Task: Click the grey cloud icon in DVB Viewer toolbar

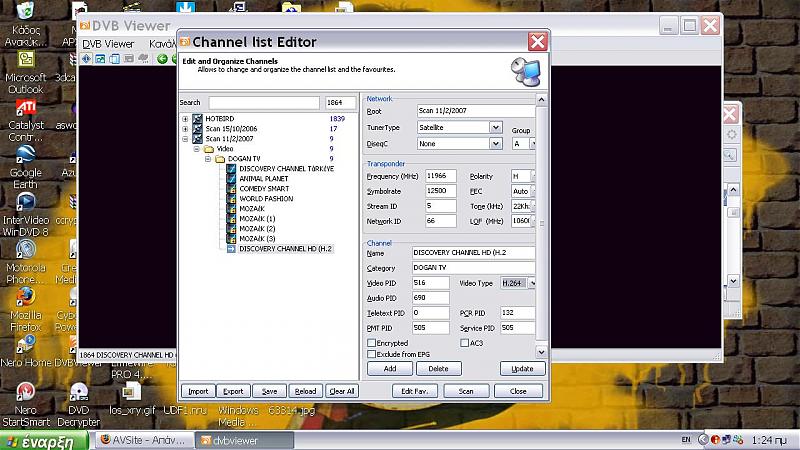Action: tap(143, 59)
